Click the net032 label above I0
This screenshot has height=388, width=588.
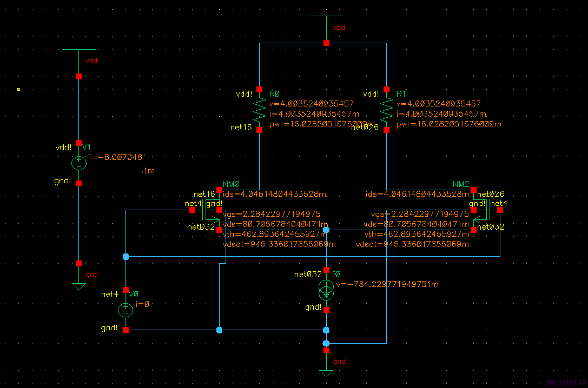(308, 275)
